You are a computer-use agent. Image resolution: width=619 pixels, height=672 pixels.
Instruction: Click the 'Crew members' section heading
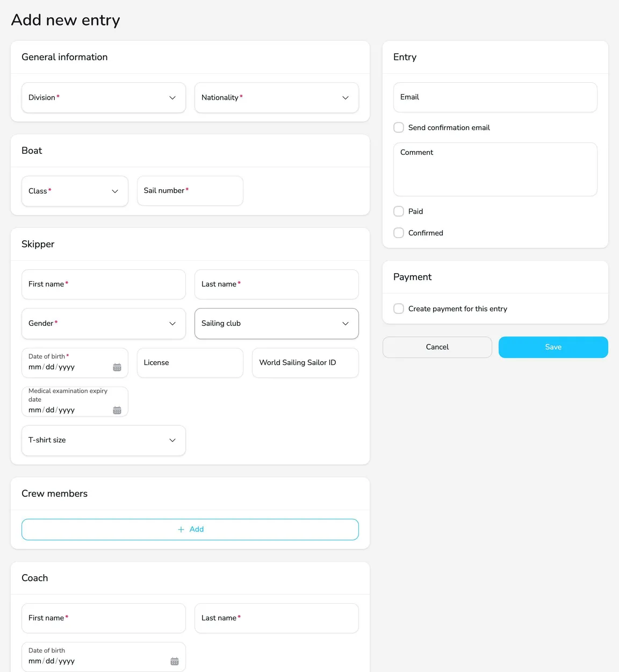[x=54, y=494]
